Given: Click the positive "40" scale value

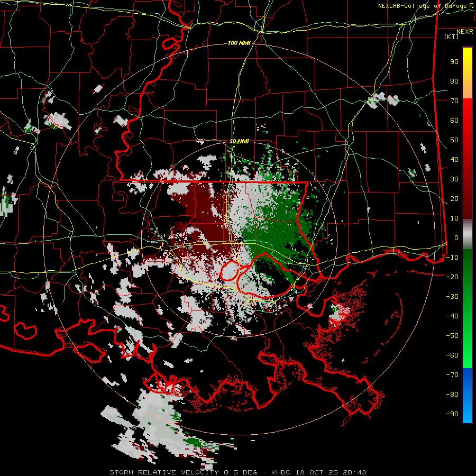Looking at the screenshot, I should tap(454, 159).
